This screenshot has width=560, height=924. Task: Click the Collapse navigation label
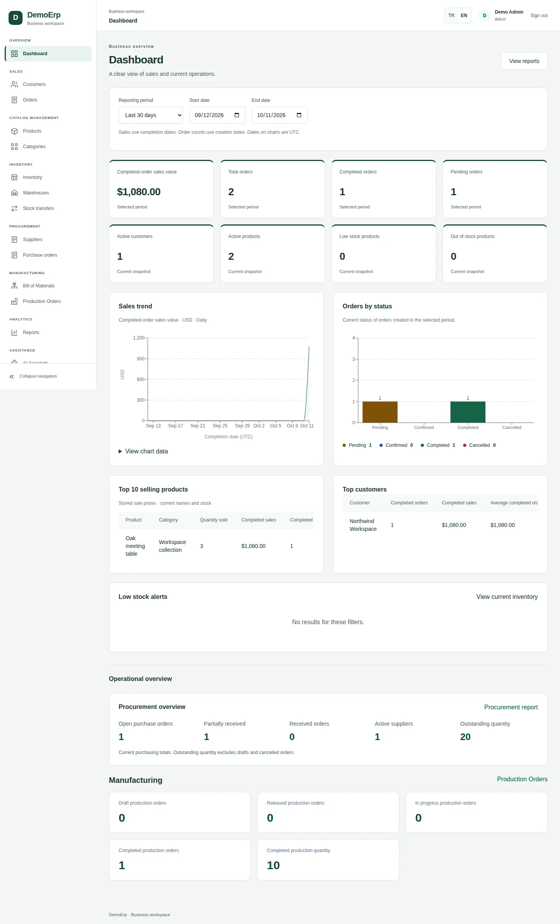click(38, 376)
